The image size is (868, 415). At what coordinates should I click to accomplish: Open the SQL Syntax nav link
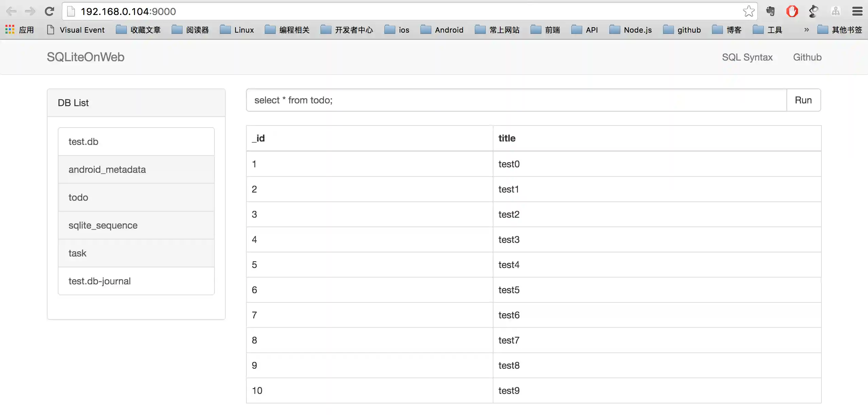(x=747, y=57)
